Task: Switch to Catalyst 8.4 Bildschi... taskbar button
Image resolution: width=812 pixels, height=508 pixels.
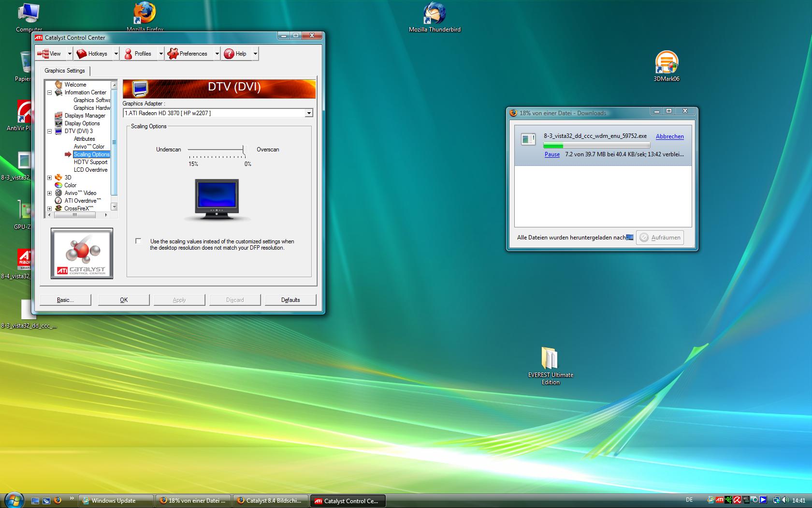Action: point(271,501)
